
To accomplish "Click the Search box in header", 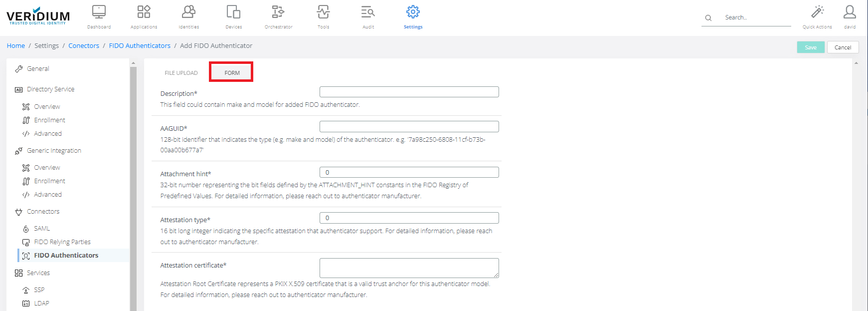I will (755, 17).
